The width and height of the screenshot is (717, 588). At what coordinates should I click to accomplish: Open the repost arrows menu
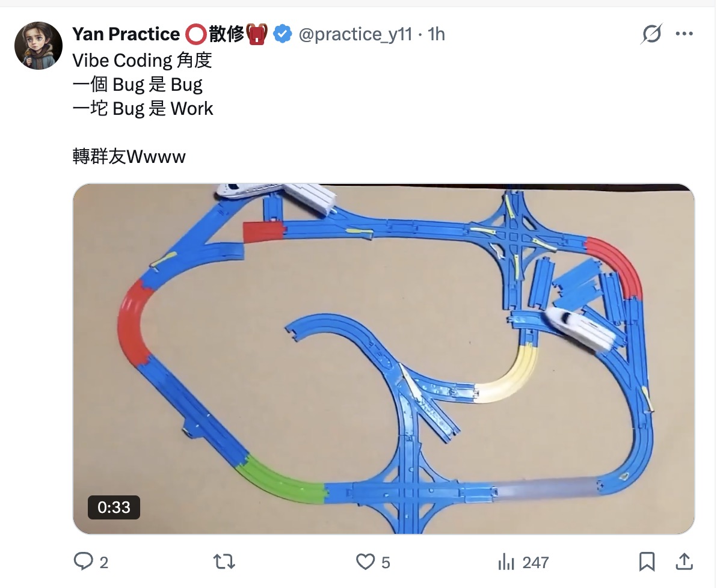224,562
